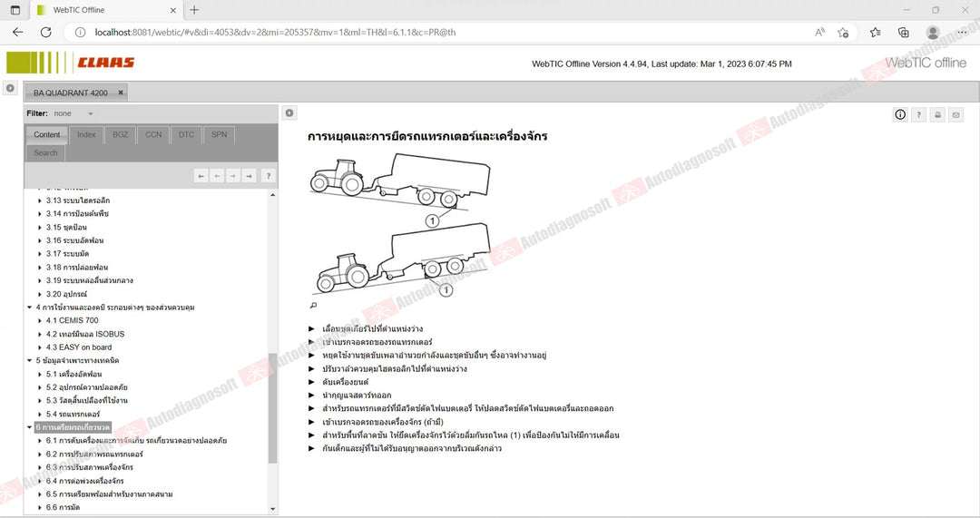Open 4.2 ISOBUS terminal section

85,334
